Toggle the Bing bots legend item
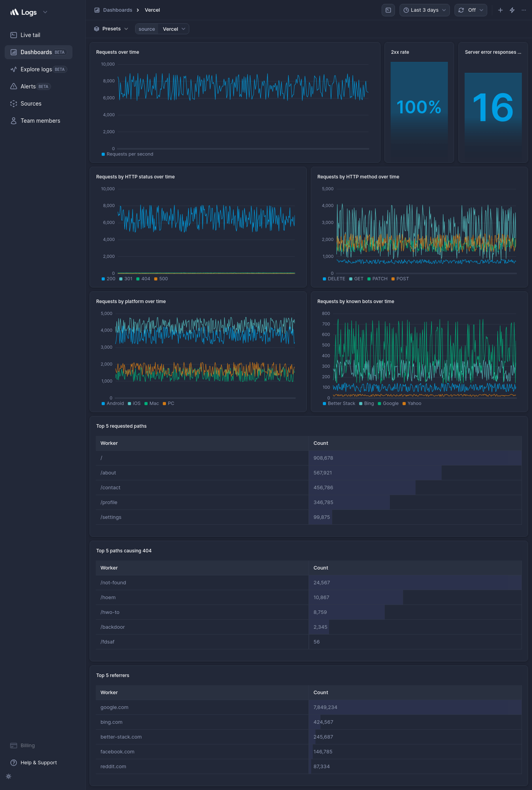The height and width of the screenshot is (790, 532). pos(366,403)
